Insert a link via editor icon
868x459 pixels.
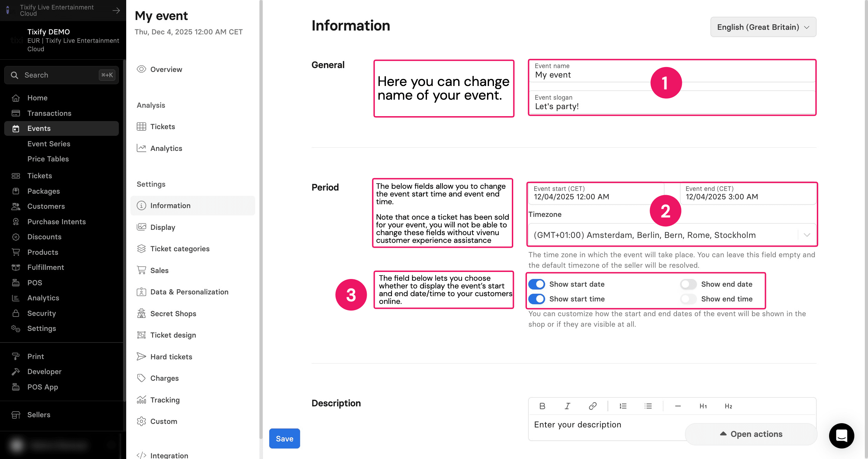click(592, 406)
